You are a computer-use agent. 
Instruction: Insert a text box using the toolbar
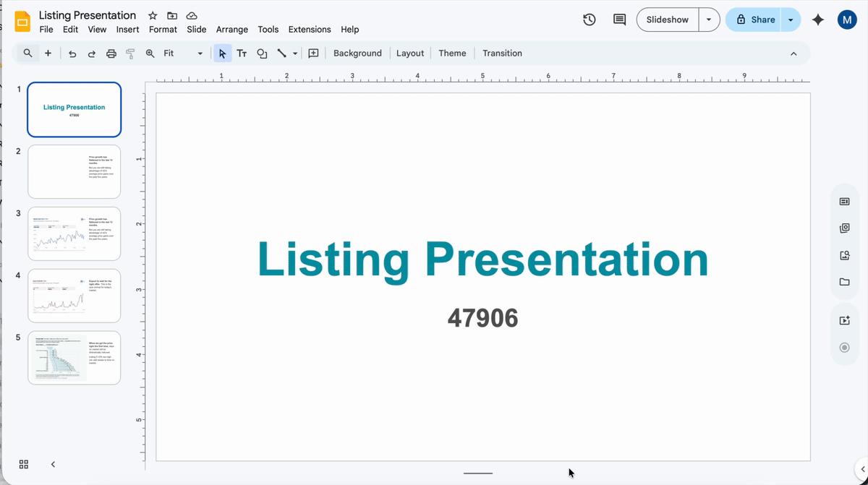pyautogui.click(x=242, y=53)
